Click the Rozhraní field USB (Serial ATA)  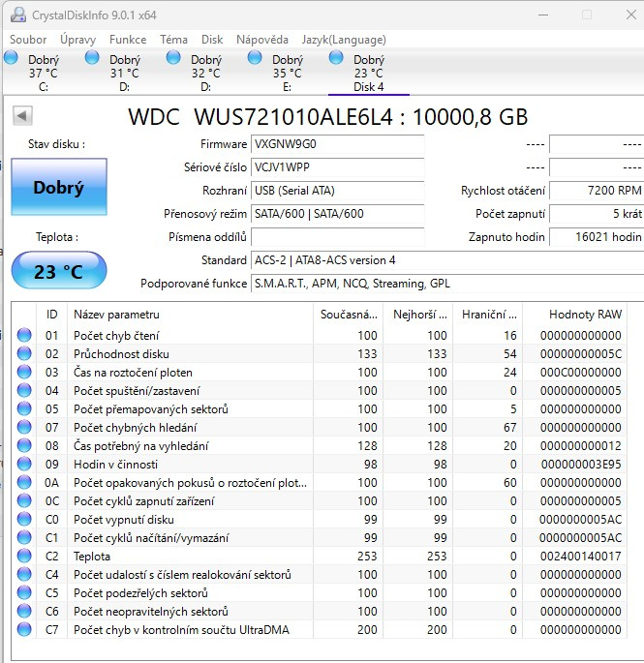point(337,191)
